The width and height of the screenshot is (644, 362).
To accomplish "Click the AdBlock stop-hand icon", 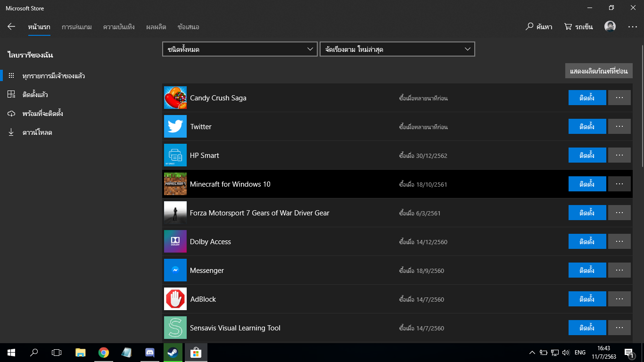I will pos(175,299).
